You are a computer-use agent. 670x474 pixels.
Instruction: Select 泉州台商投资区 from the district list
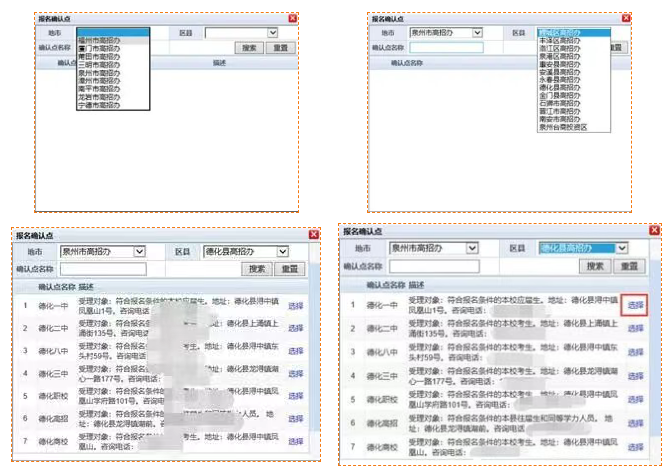point(563,128)
